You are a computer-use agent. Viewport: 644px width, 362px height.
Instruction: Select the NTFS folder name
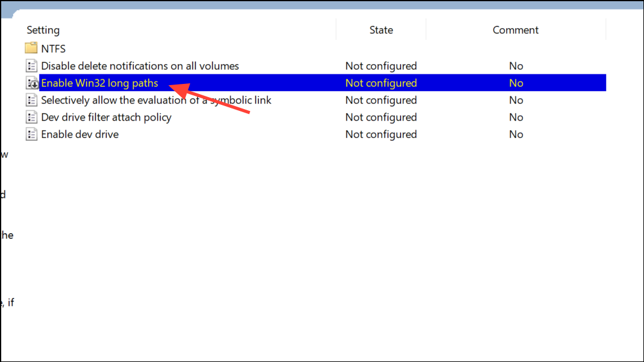tap(53, 49)
